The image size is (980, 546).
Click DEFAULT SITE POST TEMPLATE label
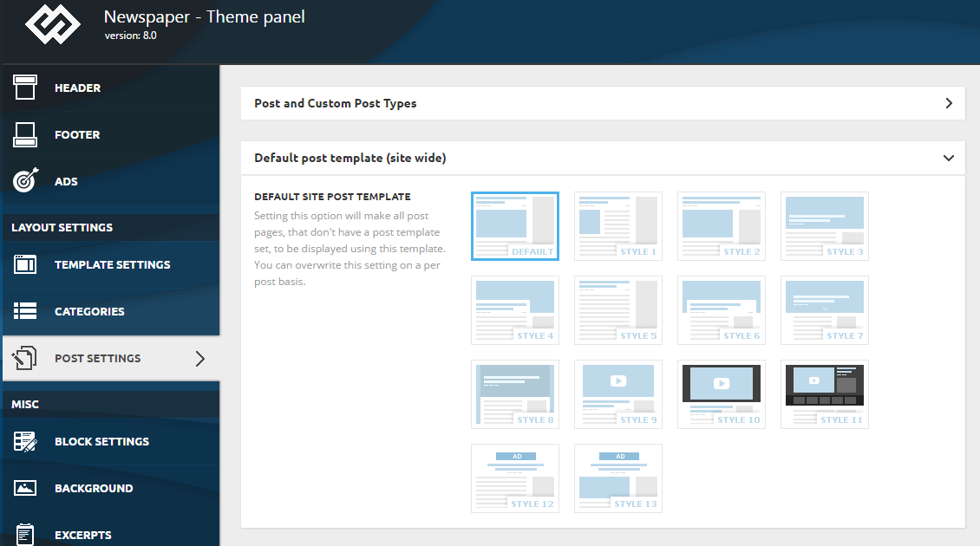pyautogui.click(x=332, y=197)
